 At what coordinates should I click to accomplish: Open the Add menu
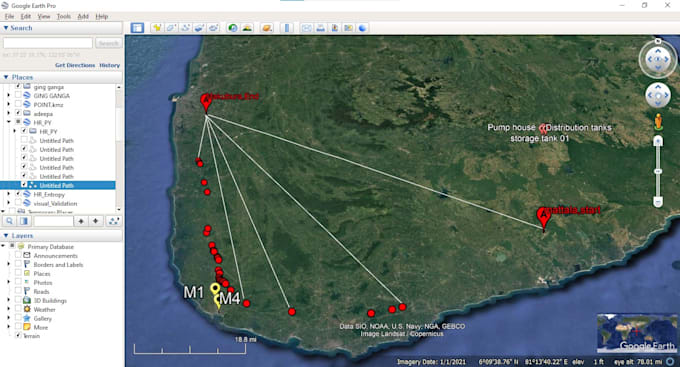[x=83, y=16]
